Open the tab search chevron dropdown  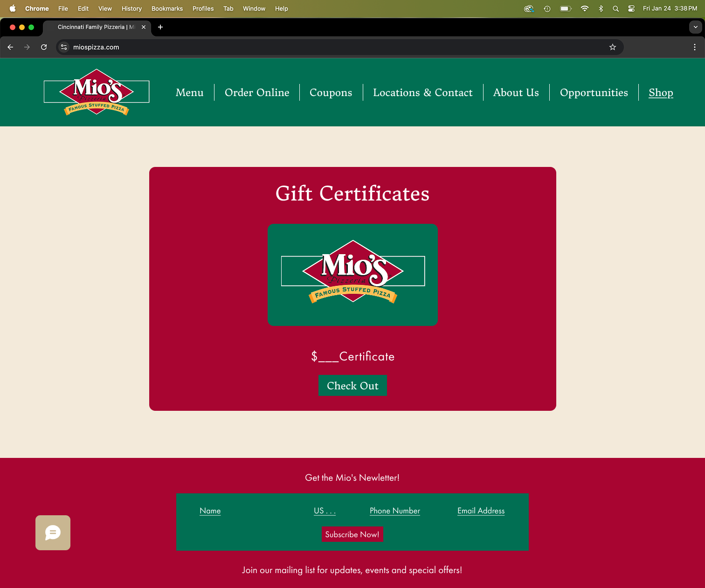[695, 27]
